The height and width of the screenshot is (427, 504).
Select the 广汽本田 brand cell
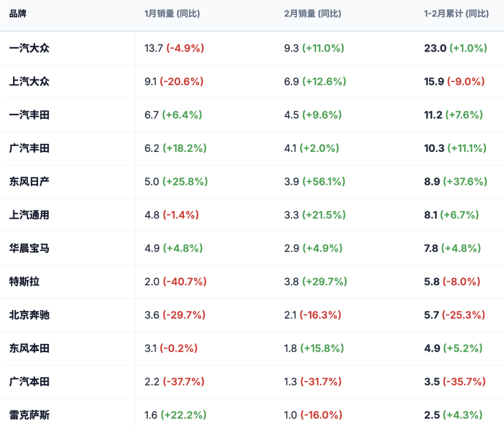coord(29,382)
